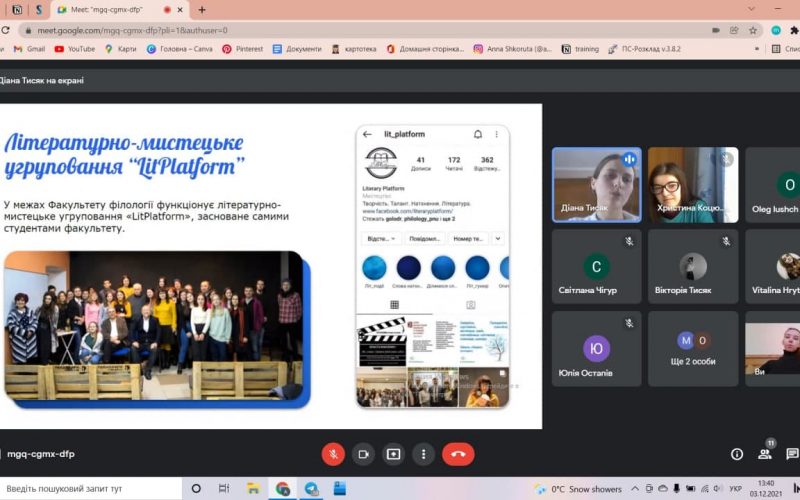The image size is (800, 500).
Task: Click the present screen button
Action: 393,453
